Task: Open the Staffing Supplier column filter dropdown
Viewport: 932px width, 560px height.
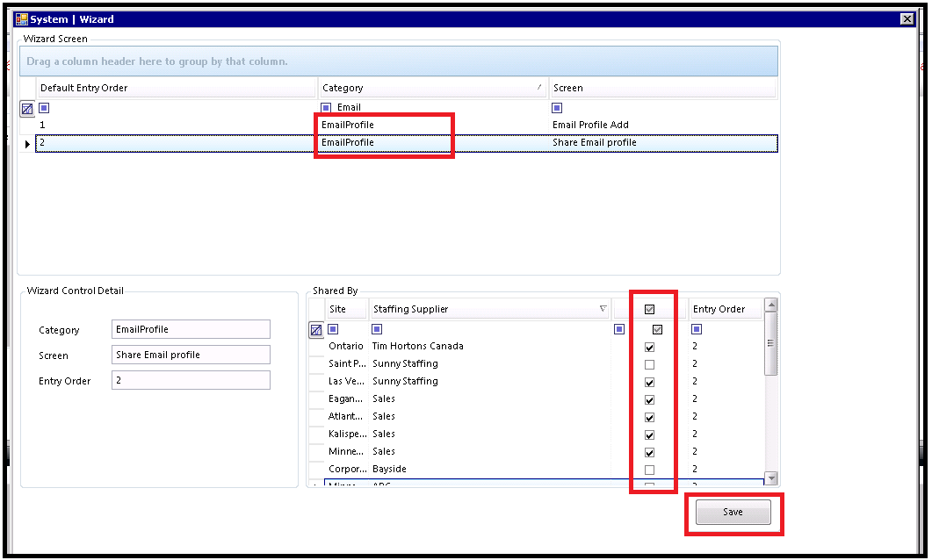Action: [603, 309]
